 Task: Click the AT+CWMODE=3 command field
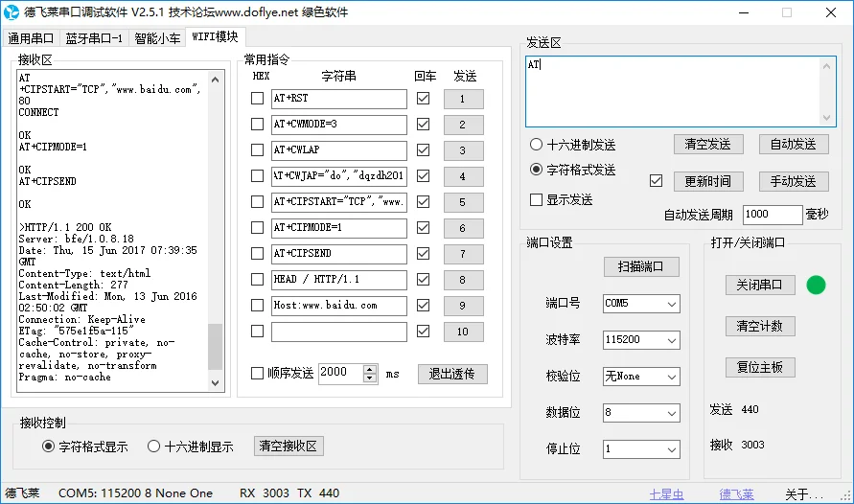[338, 125]
